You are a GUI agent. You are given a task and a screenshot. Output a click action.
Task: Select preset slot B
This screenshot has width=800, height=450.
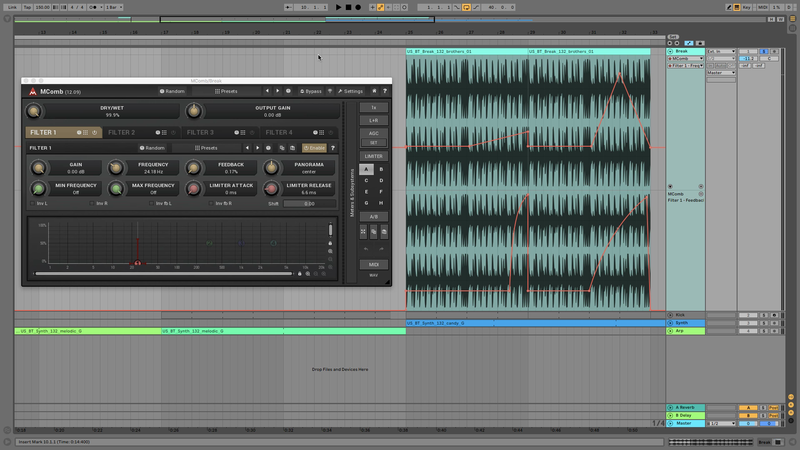tap(381, 169)
